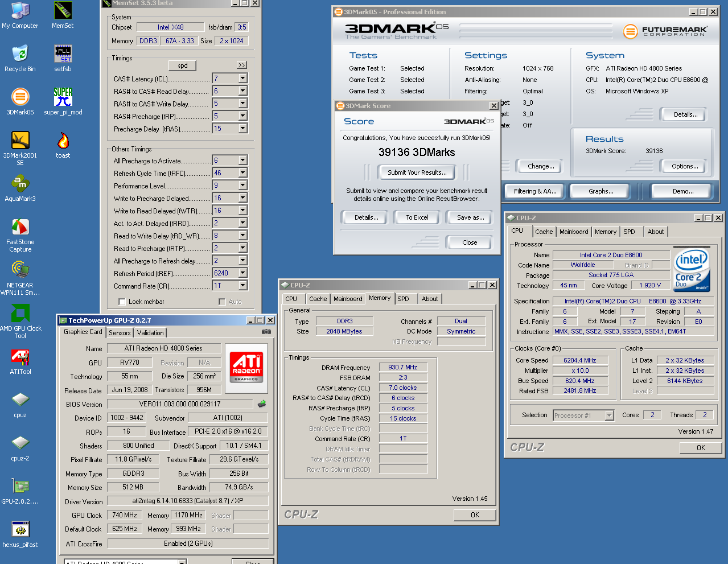
Task: Click DRAM Frequency 930.7 MHz value
Action: tap(403, 367)
